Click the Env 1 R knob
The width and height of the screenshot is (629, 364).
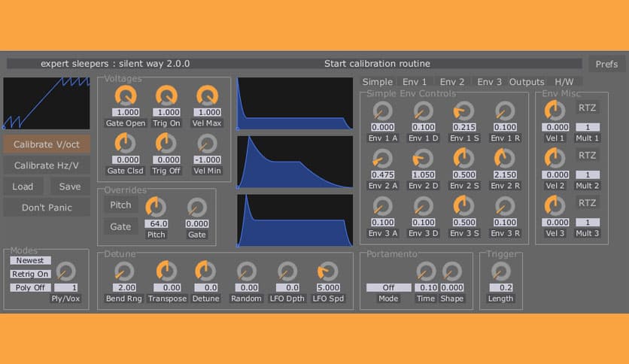click(x=505, y=111)
